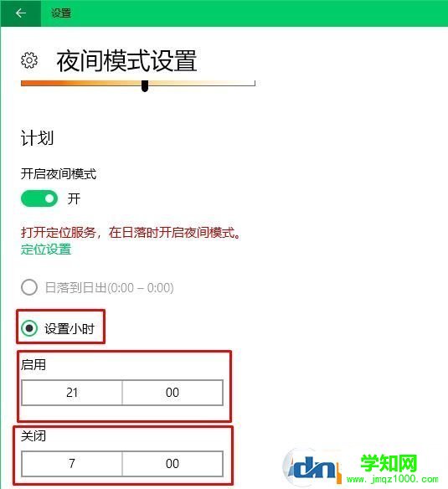
Task: Click the www.jmqz1000.com watermark text
Action: (393, 479)
